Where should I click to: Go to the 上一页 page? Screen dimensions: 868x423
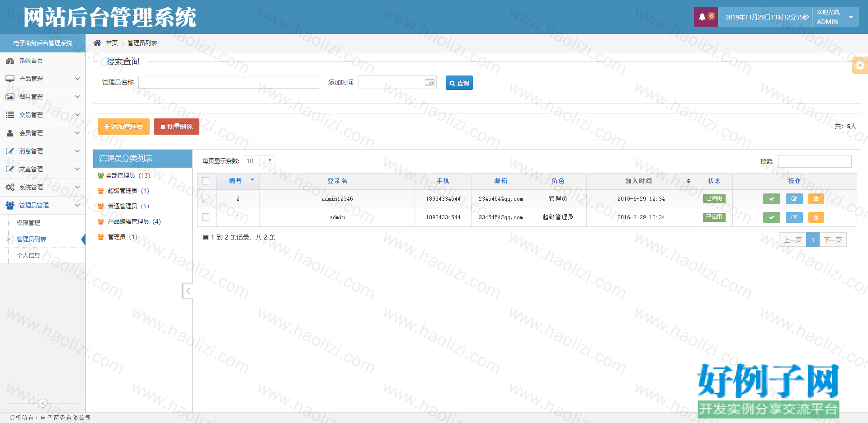(x=793, y=240)
